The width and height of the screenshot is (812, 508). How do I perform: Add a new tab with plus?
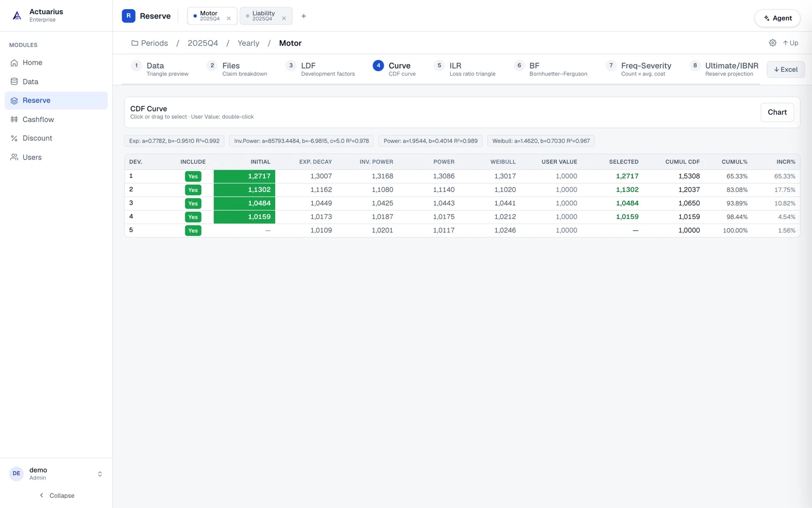click(x=303, y=16)
